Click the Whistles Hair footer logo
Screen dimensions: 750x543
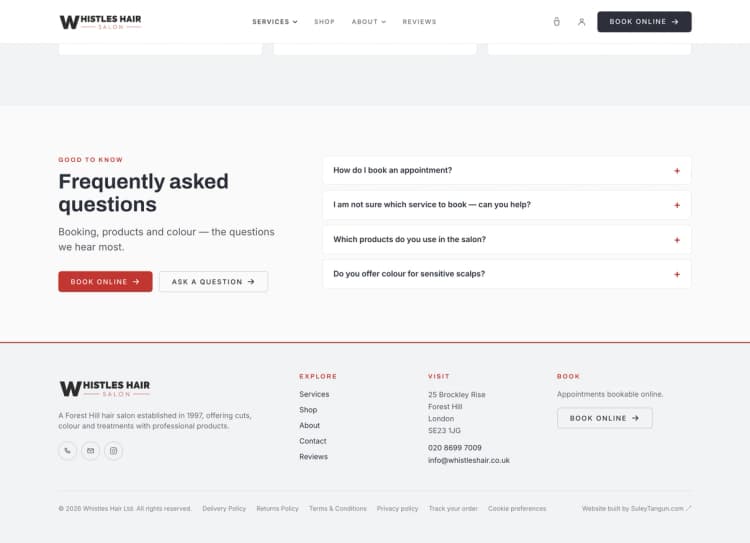click(105, 388)
